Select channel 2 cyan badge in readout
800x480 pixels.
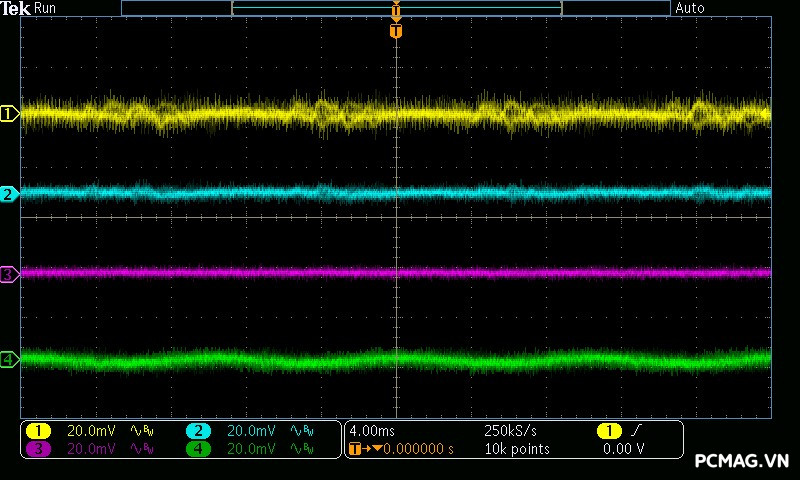pyautogui.click(x=198, y=430)
